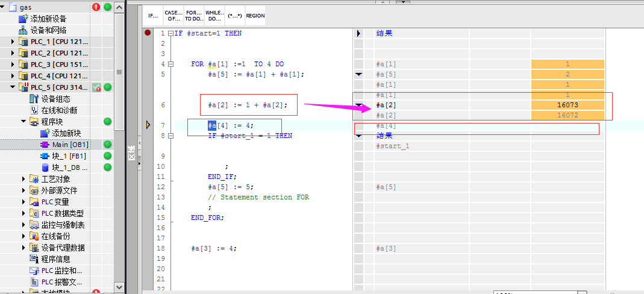Collapse the FOR loop fold on line 4

click(170, 64)
